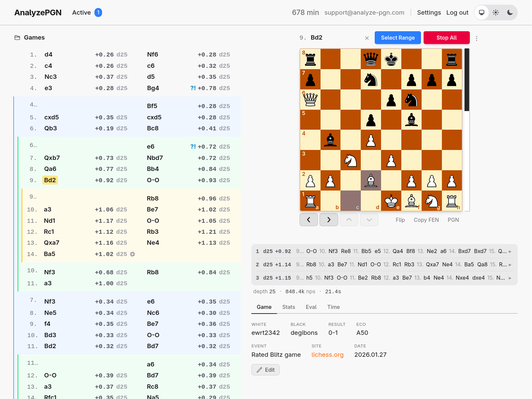Open Settings in the header
The width and height of the screenshot is (532, 399).
pos(429,13)
